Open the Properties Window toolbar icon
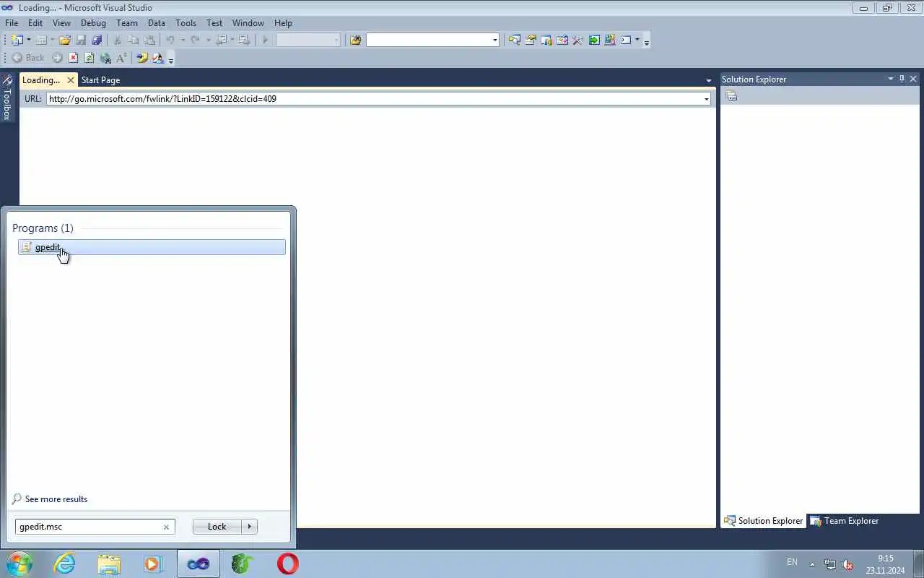 531,40
